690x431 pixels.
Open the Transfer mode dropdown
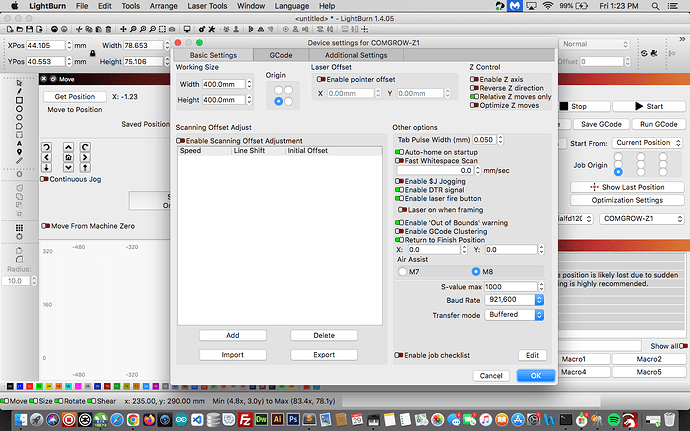[514, 315]
